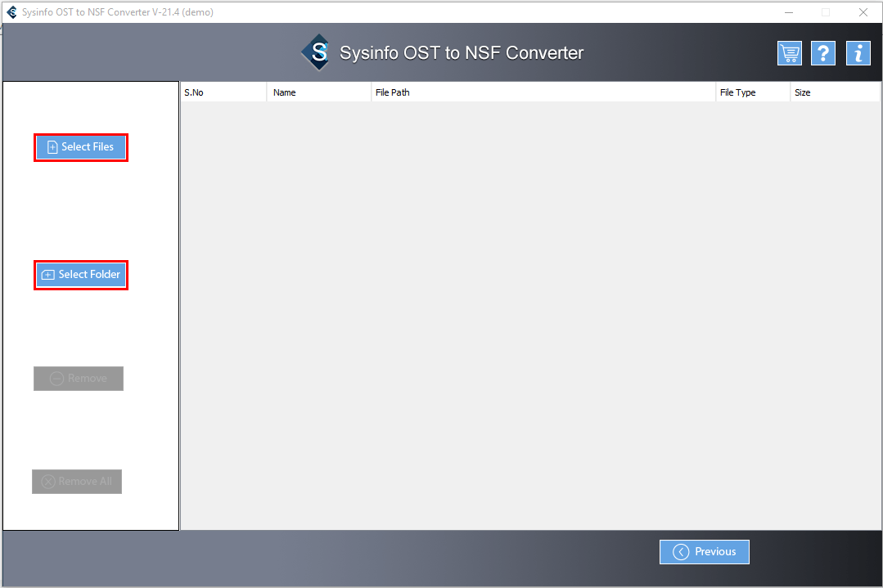Click the header title text Sysinfo OST to NSF Converter

[462, 53]
